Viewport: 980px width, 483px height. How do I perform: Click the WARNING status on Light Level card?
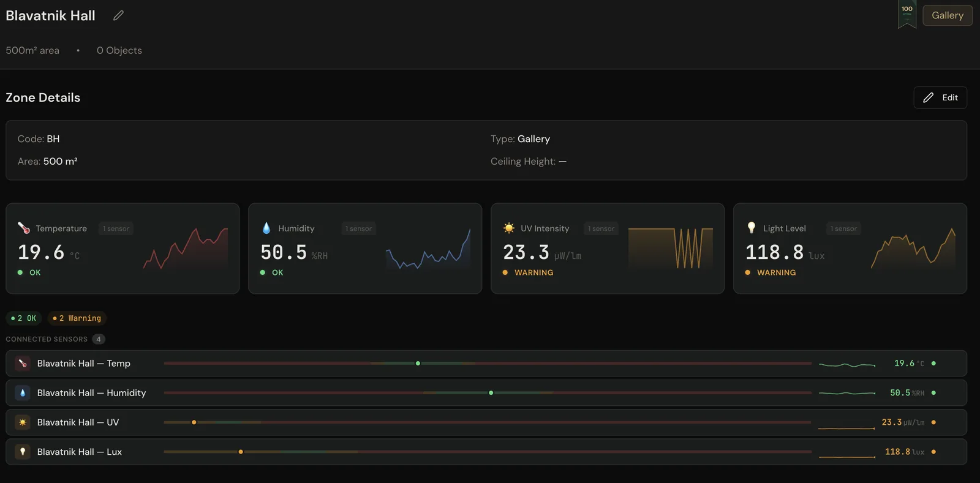click(x=771, y=272)
